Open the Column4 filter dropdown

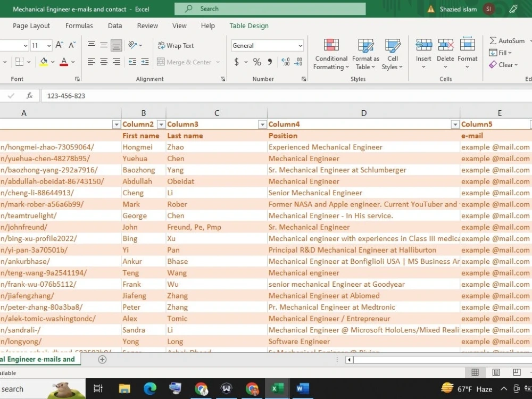455,124
